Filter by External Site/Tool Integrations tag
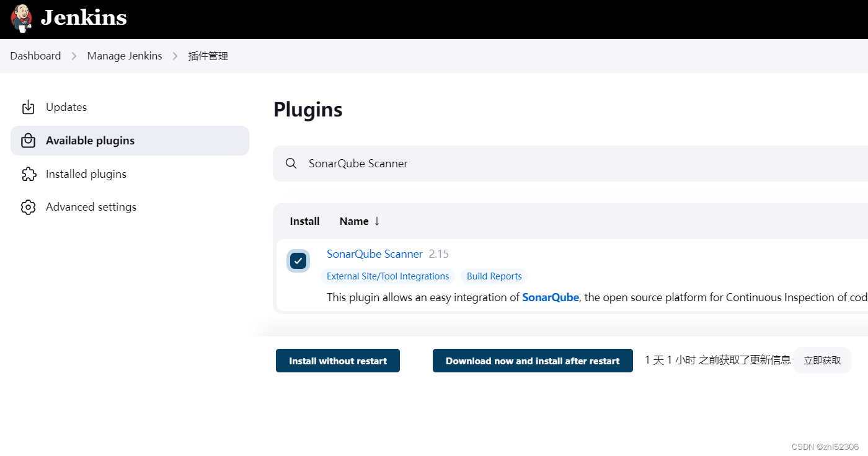 (x=387, y=276)
